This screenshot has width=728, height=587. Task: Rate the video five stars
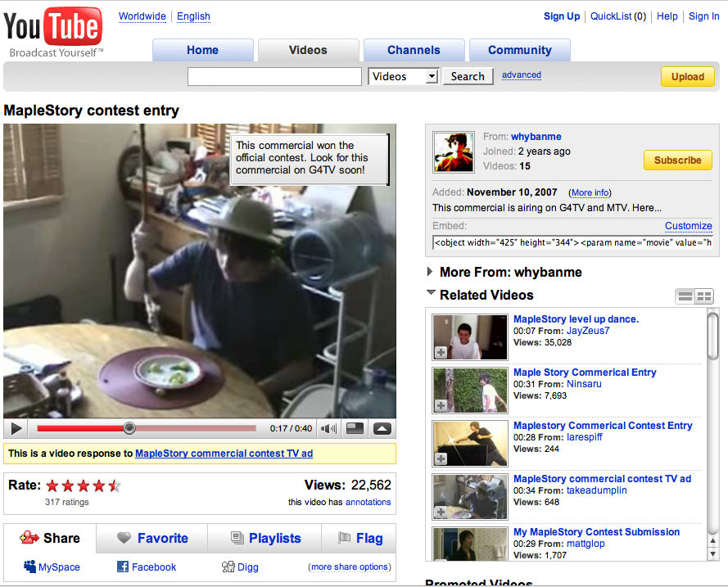click(115, 485)
